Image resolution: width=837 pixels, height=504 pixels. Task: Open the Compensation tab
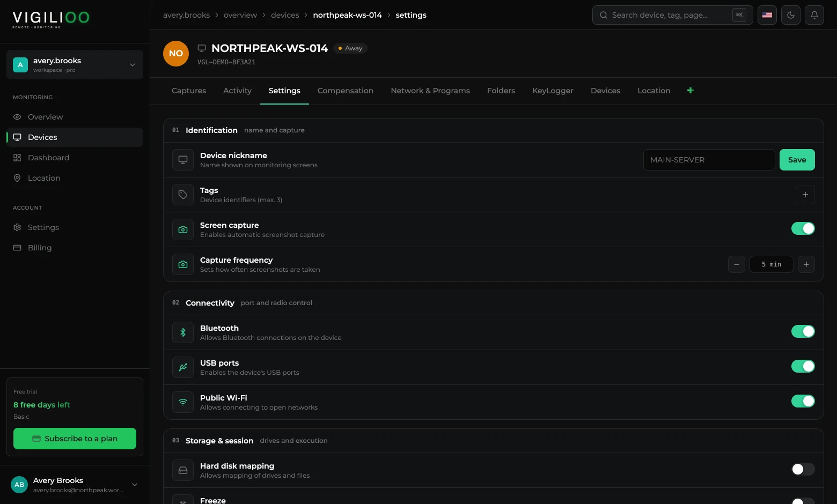tap(346, 91)
